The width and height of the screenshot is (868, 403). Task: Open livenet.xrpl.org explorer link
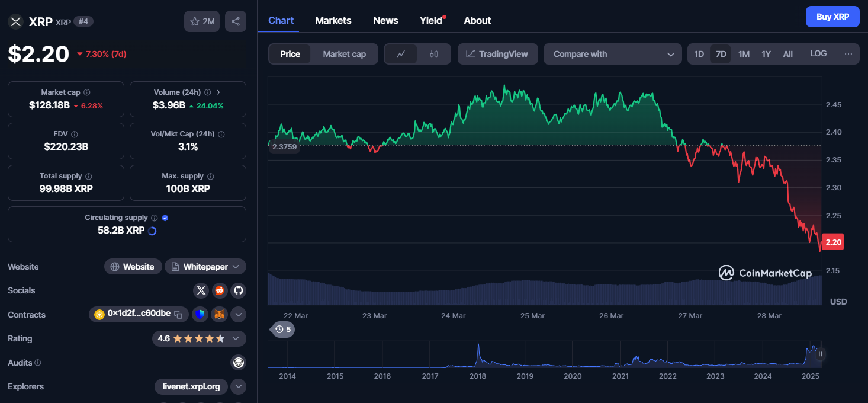point(191,386)
